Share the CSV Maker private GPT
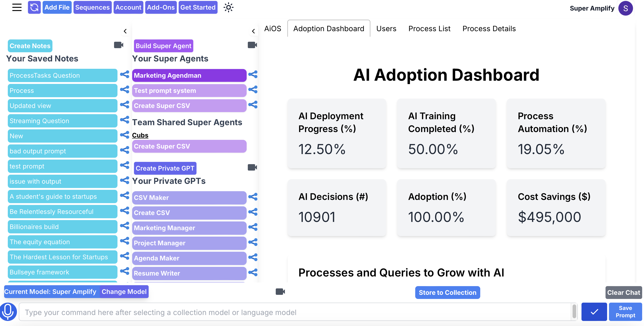 (x=253, y=197)
